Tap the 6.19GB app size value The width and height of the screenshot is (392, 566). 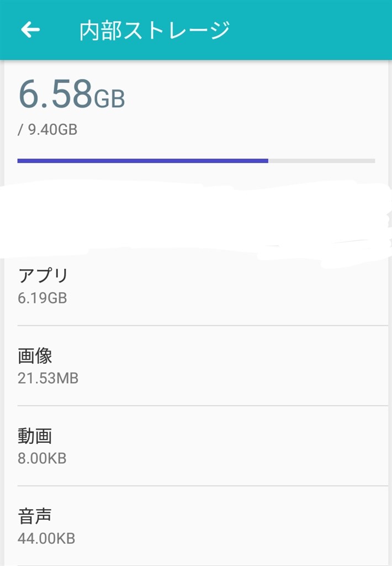point(42,298)
